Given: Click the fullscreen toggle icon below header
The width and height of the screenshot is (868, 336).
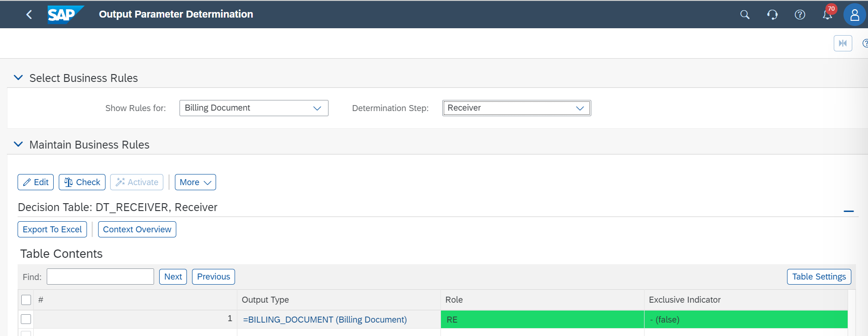Looking at the screenshot, I should point(843,44).
